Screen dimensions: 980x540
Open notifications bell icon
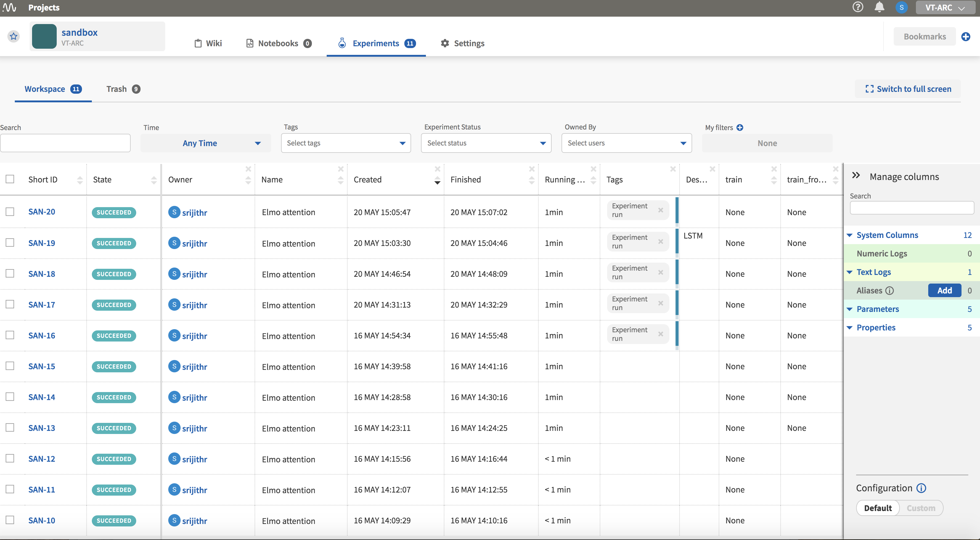tap(879, 7)
